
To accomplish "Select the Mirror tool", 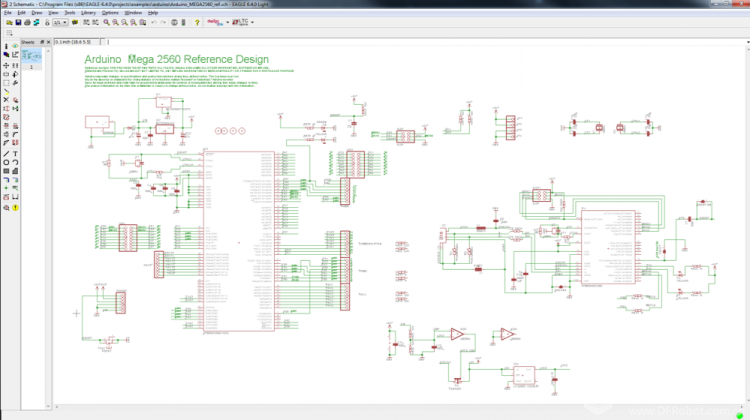I will tap(6, 74).
